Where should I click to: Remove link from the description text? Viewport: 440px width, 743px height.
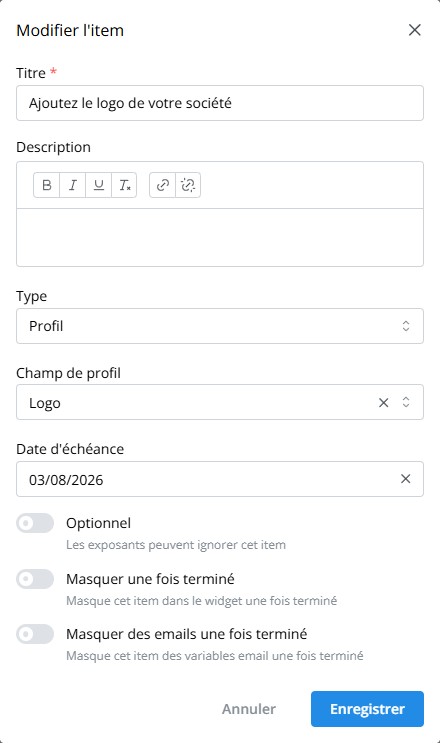click(x=188, y=185)
